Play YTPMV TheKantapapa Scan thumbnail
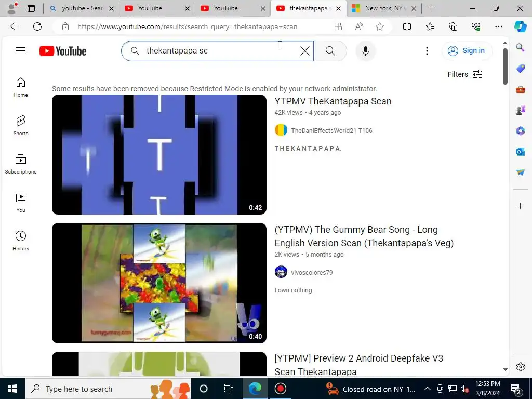The width and height of the screenshot is (532, 399). (159, 155)
